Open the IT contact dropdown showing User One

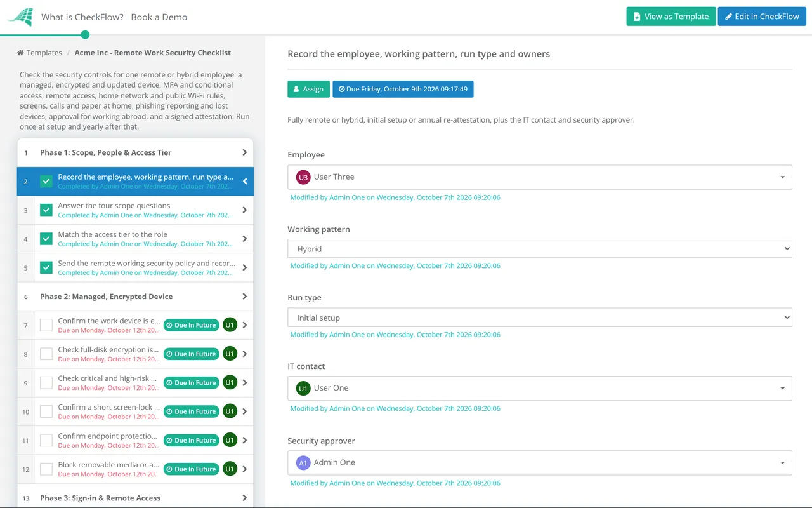pyautogui.click(x=540, y=388)
